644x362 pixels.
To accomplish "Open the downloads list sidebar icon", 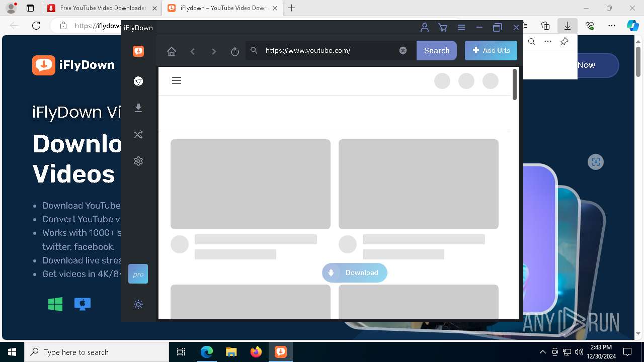I will tap(138, 108).
